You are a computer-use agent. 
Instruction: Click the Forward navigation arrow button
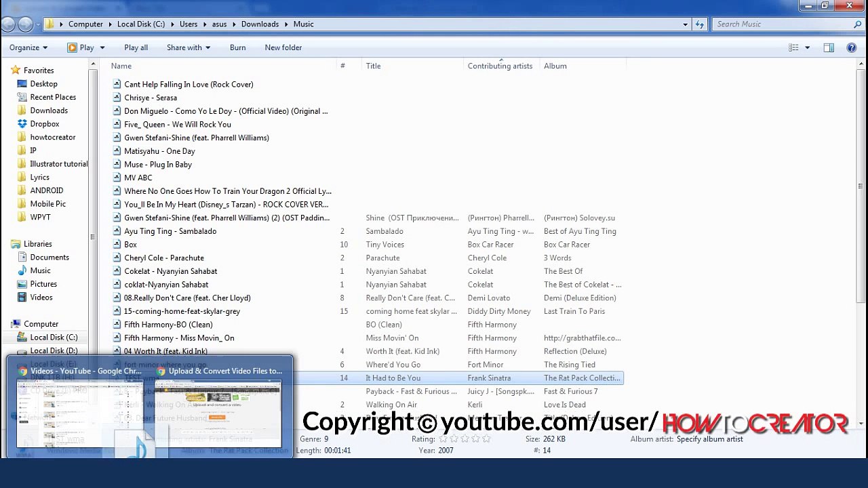25,24
